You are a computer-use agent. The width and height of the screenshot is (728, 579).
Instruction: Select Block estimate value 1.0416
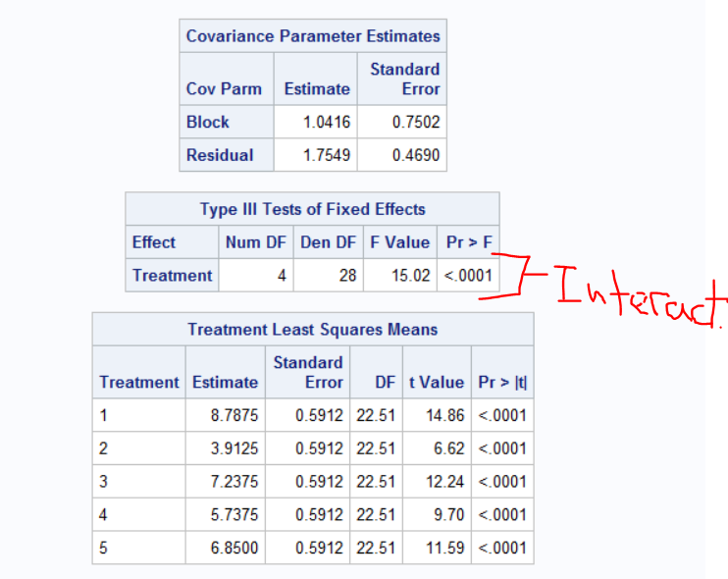tap(327, 122)
